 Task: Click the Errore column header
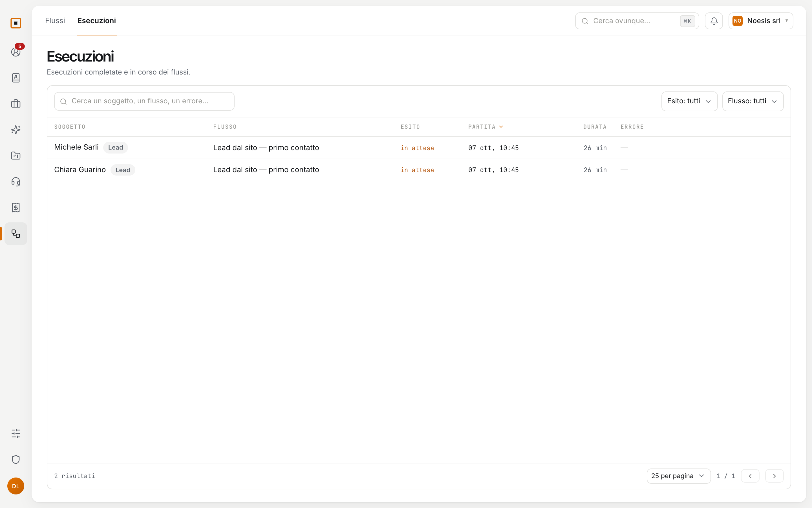(x=632, y=127)
